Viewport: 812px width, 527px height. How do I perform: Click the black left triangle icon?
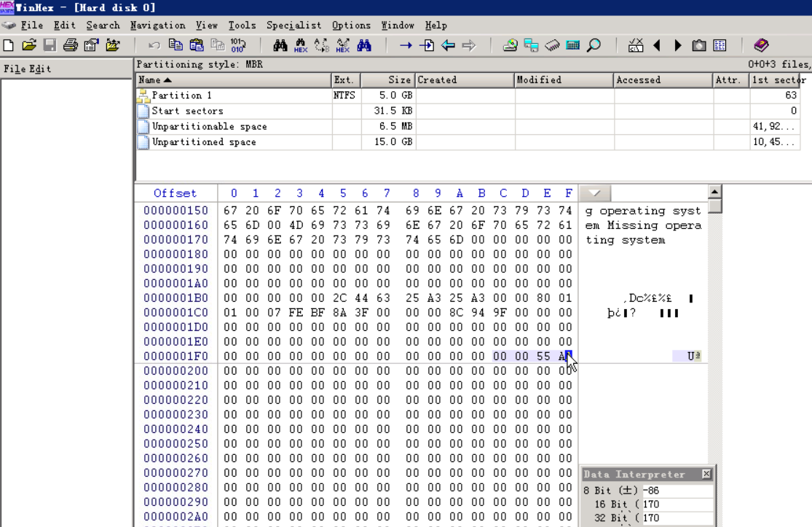tap(657, 46)
